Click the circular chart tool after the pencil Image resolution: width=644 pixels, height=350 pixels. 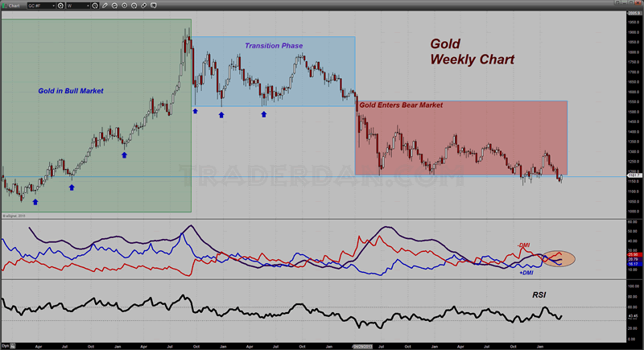point(114,6)
